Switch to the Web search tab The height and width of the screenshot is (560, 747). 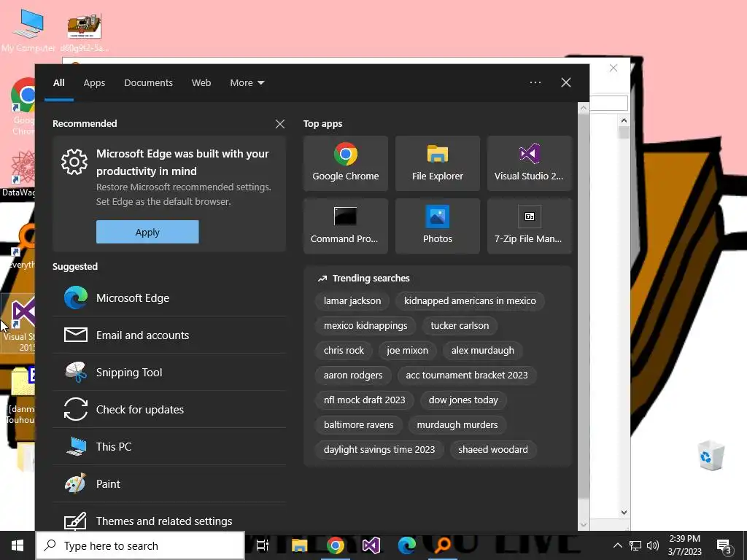click(x=201, y=83)
